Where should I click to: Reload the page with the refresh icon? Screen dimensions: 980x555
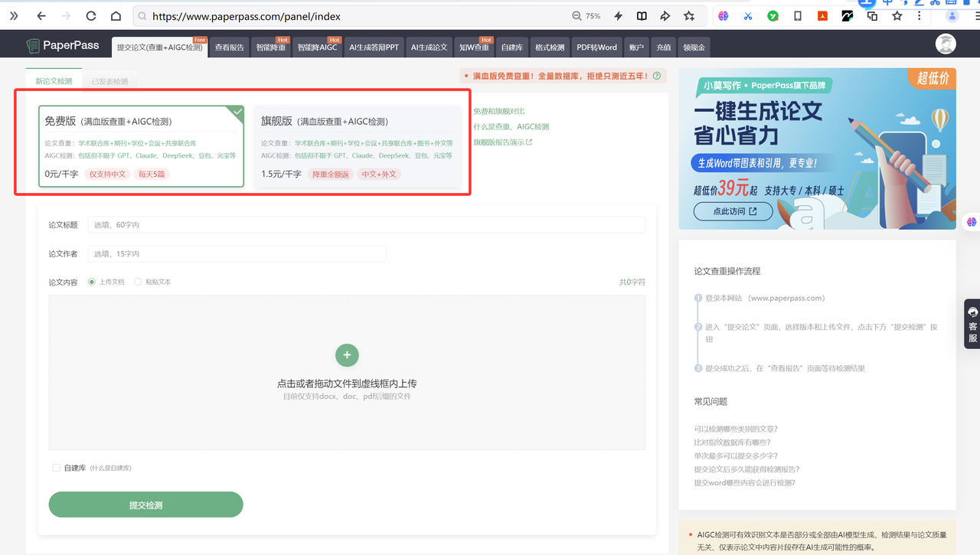91,16
